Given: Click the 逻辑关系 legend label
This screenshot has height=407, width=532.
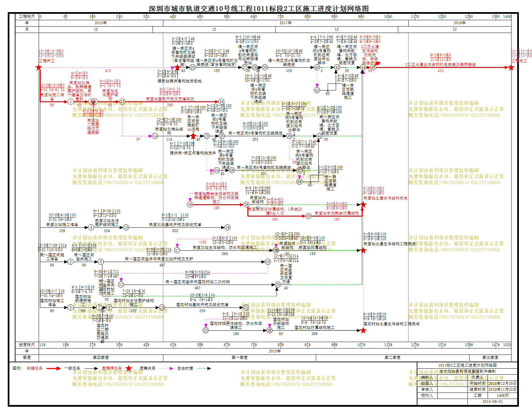Looking at the screenshot, I should 148,368.
